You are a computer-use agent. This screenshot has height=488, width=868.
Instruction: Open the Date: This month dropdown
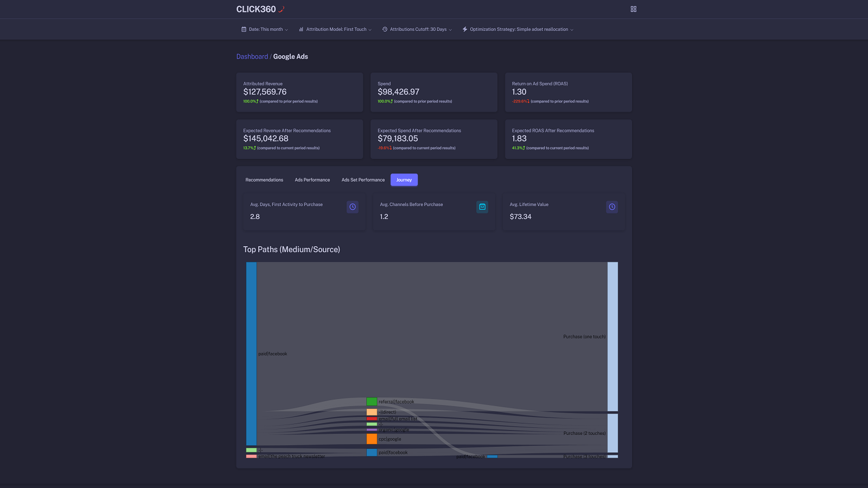tap(264, 29)
